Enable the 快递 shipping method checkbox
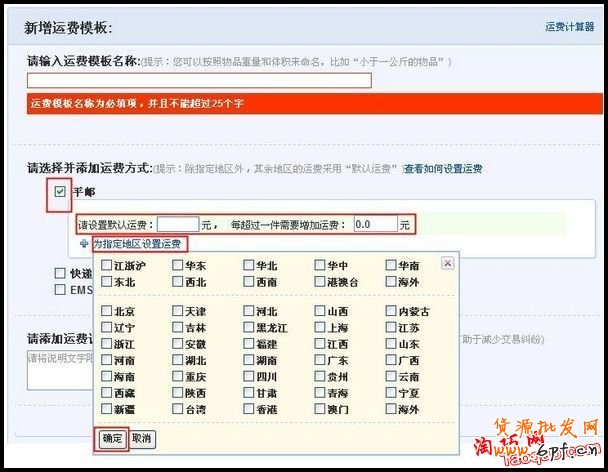 point(61,273)
